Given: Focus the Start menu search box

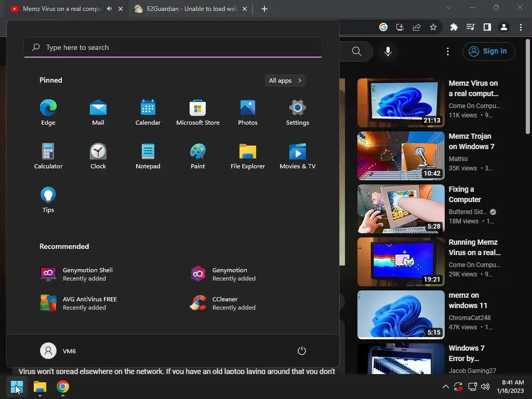Looking at the screenshot, I should point(173,47).
